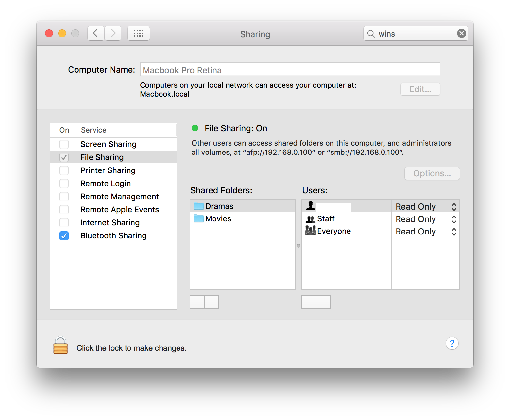Click the Everyone group icon
This screenshot has height=420, width=510.
tap(311, 231)
